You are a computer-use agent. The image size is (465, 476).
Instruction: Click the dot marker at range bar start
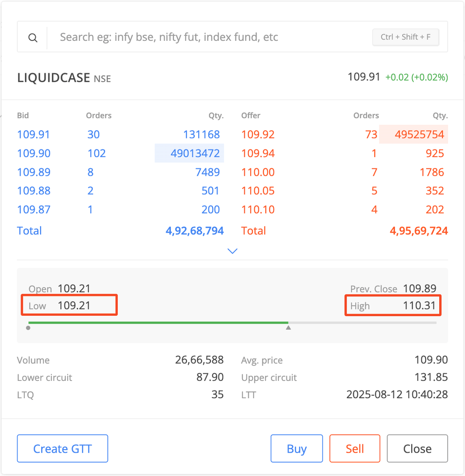coord(28,328)
